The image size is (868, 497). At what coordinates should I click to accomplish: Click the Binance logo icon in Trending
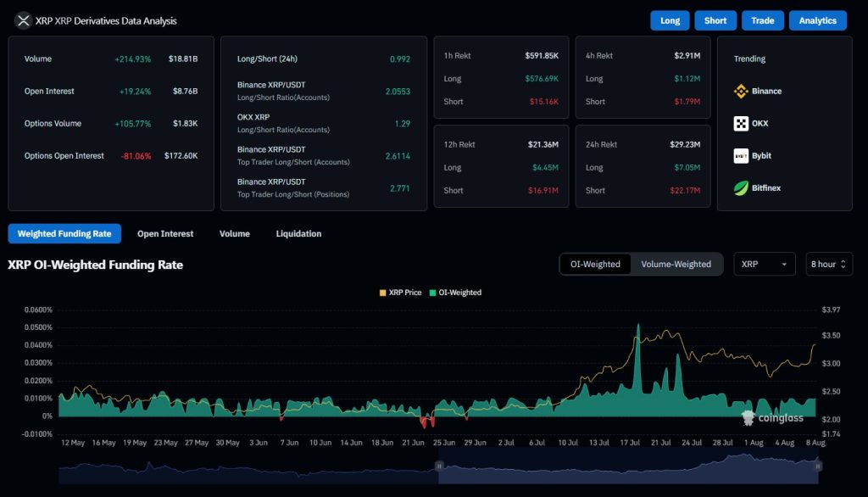(x=741, y=92)
